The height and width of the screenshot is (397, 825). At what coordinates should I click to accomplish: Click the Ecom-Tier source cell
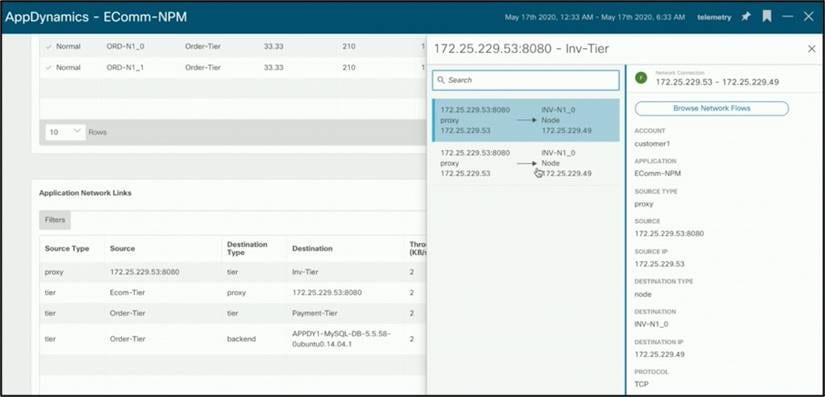(x=127, y=292)
